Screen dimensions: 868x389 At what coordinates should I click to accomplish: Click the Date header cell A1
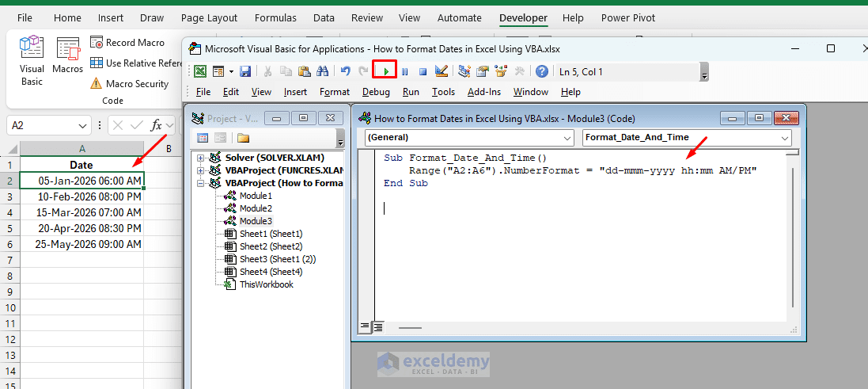click(82, 165)
